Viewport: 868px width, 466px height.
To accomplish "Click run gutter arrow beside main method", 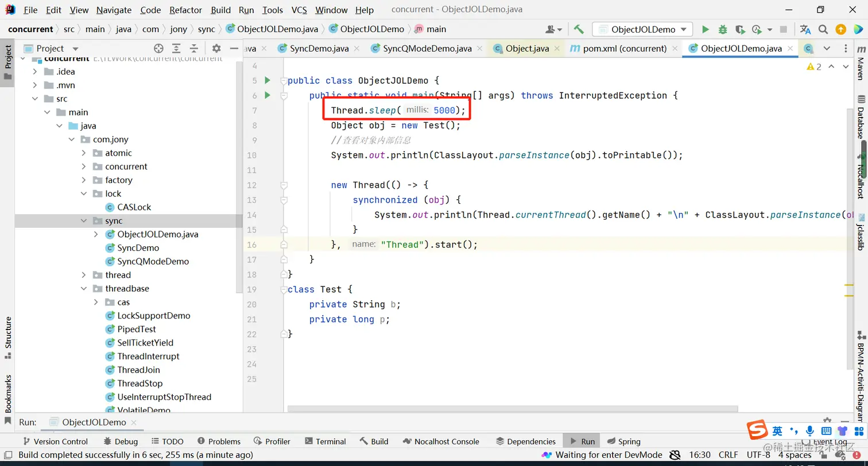I will (267, 95).
